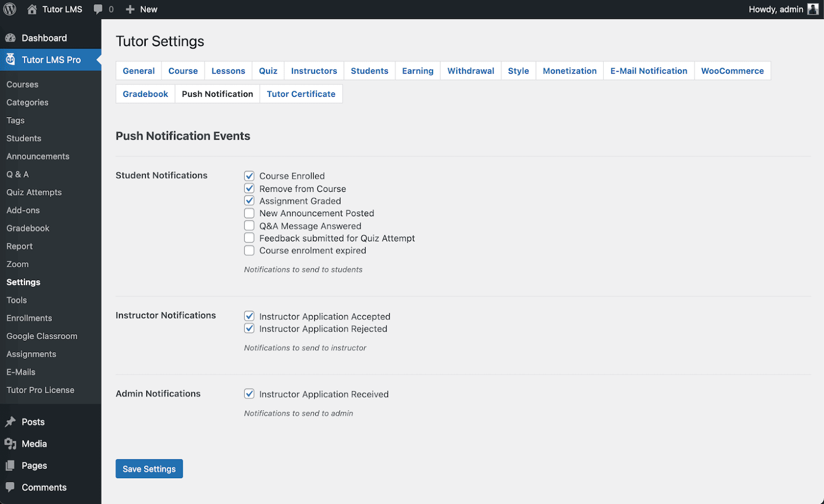Go to the Withdrawal tab
The height and width of the screenshot is (504, 824).
(x=471, y=71)
